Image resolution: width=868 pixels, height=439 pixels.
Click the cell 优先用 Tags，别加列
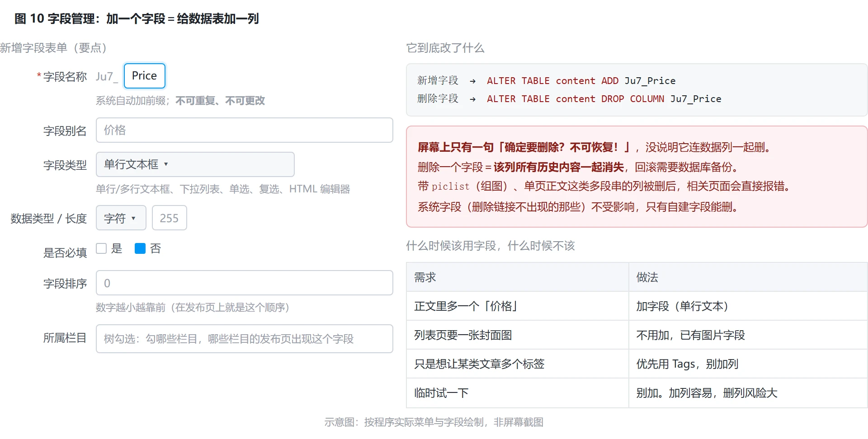[x=748, y=364]
